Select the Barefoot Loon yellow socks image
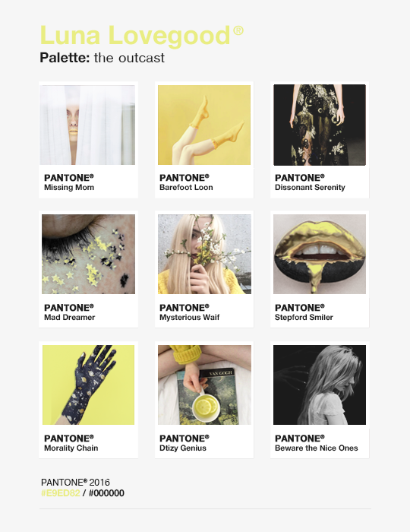 (x=204, y=125)
